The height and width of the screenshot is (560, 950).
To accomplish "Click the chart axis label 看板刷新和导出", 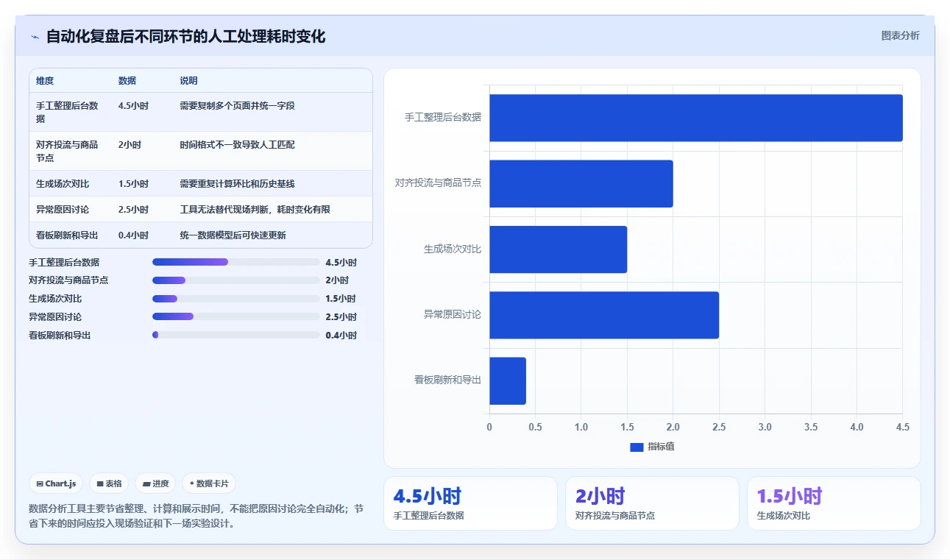I will (447, 380).
